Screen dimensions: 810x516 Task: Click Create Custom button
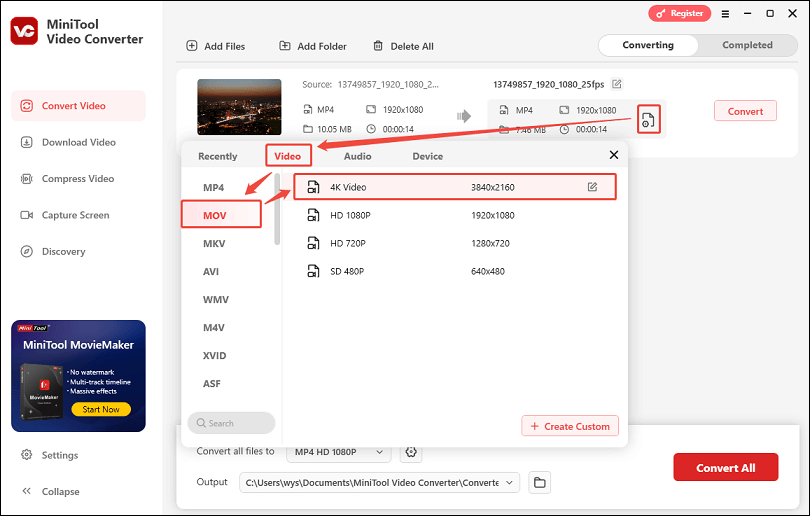pos(570,426)
